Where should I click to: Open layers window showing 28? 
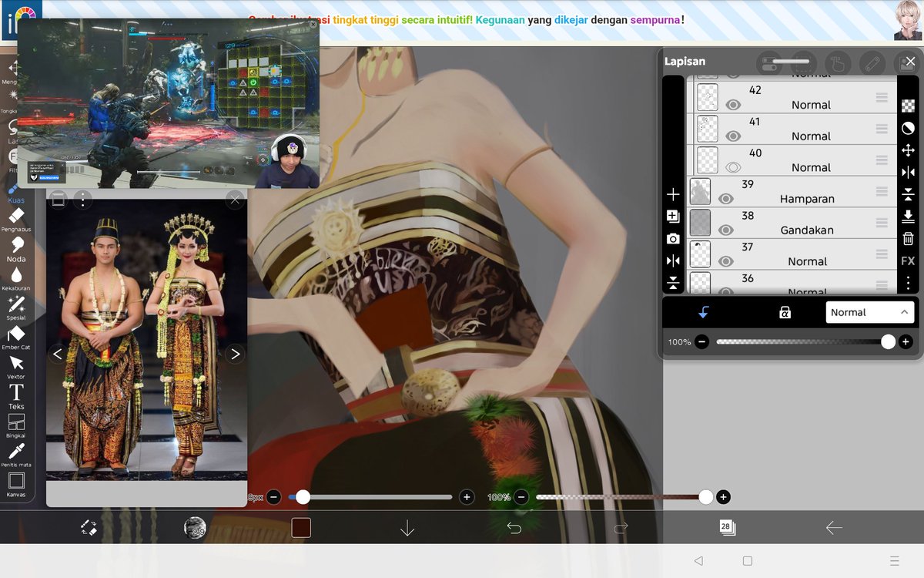pyautogui.click(x=727, y=527)
